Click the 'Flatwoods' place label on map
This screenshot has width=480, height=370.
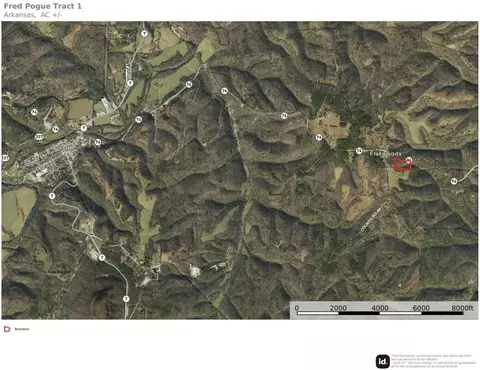[x=386, y=154]
